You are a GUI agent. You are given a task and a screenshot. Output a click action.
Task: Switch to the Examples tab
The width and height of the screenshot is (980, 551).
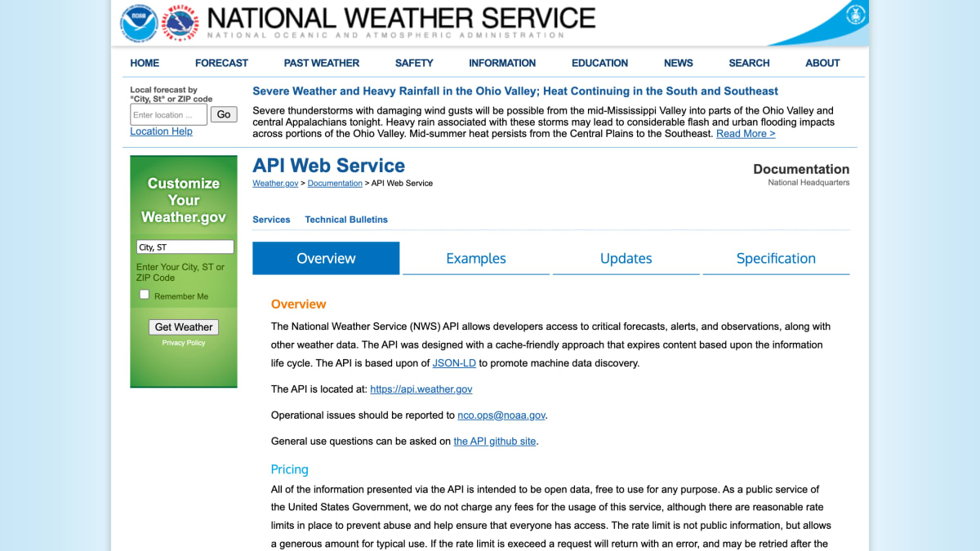476,258
